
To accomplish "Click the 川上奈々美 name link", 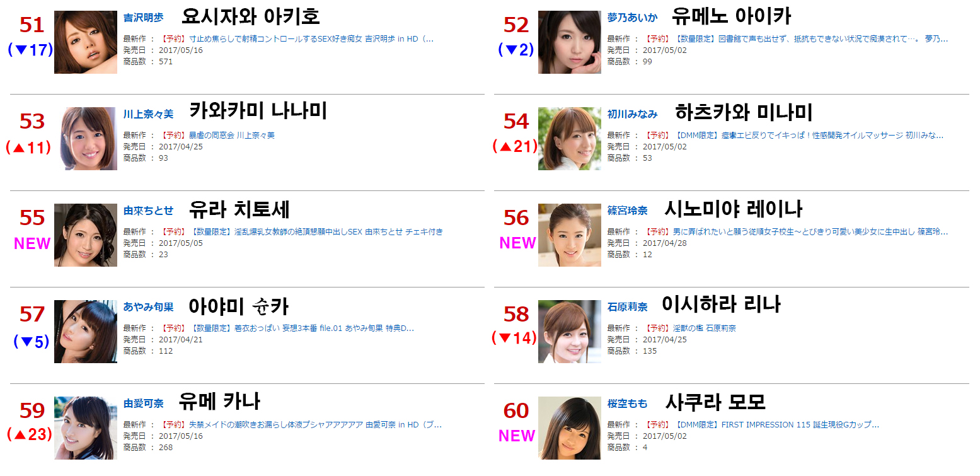I will [148, 114].
